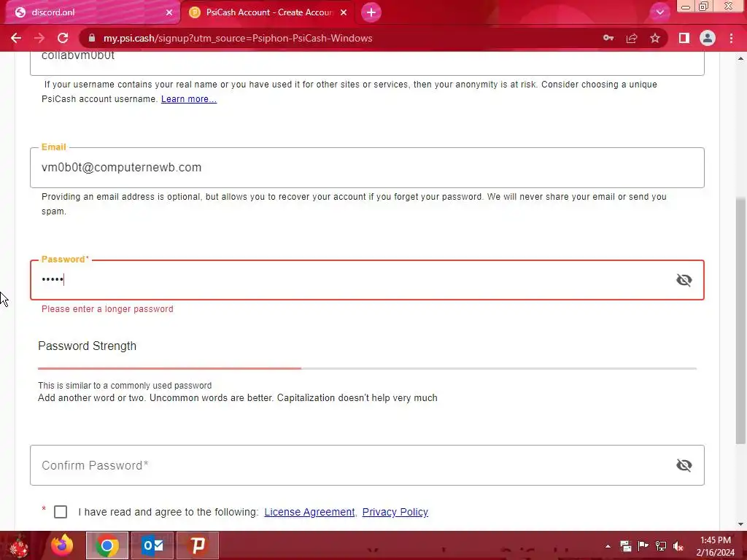747x560 pixels.
Task: Minimize the Chrome window
Action: (686, 7)
